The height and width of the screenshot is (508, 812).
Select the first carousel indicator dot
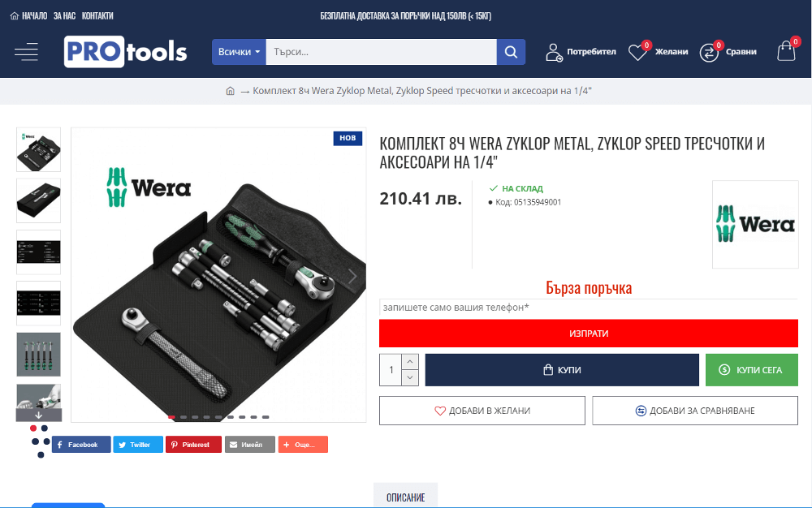click(171, 417)
